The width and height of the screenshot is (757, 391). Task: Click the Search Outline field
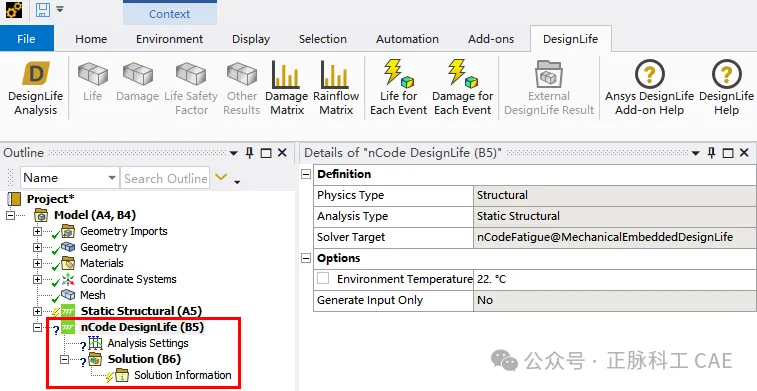(165, 178)
